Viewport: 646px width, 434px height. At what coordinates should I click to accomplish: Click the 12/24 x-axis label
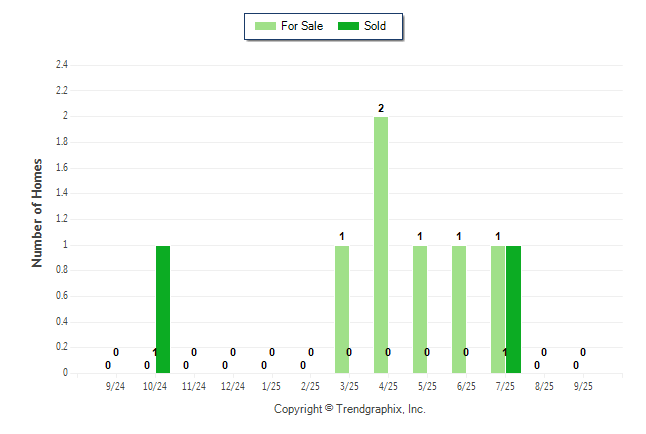pos(233,386)
